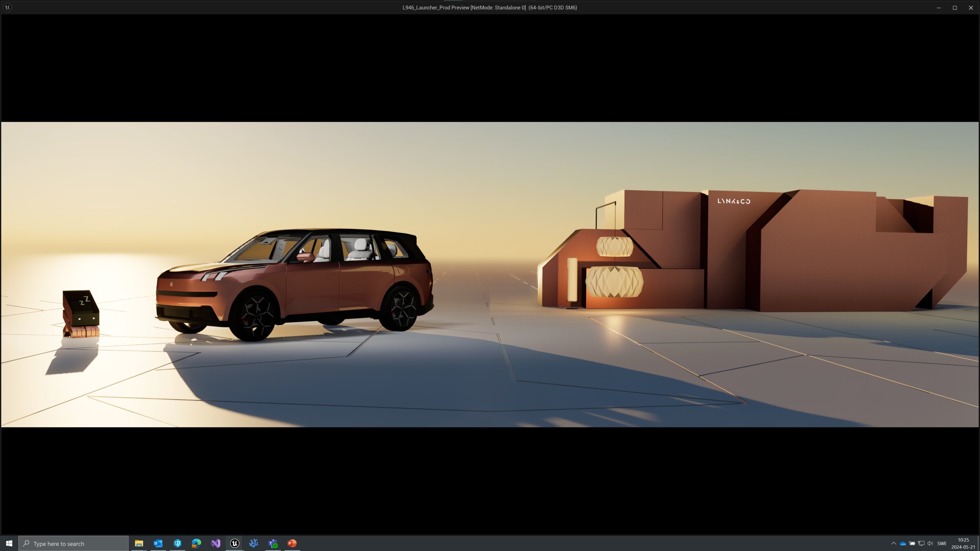Open Visual Studio from the taskbar

coord(216,543)
